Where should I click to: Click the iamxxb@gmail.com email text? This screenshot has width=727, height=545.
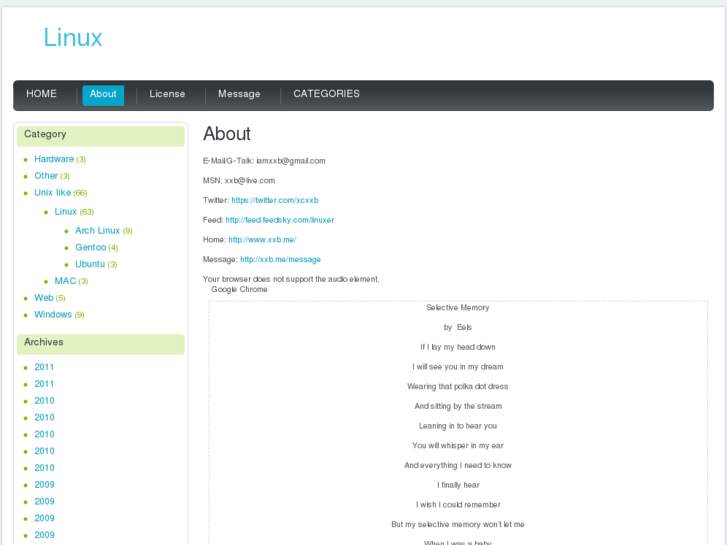tap(291, 161)
